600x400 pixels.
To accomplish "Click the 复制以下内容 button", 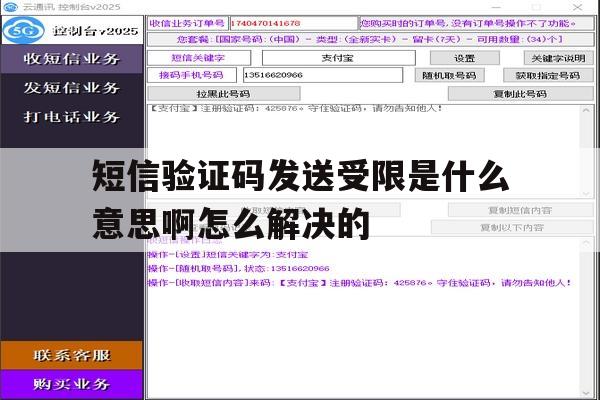I will (x=512, y=227).
